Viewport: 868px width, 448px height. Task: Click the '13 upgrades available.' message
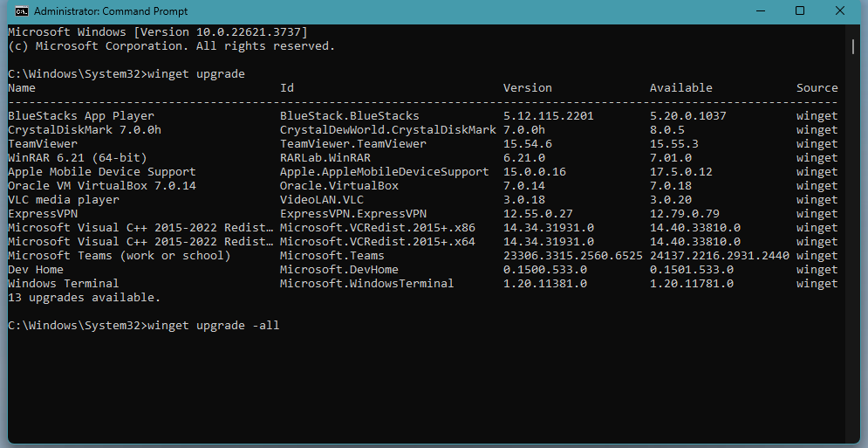pos(85,298)
